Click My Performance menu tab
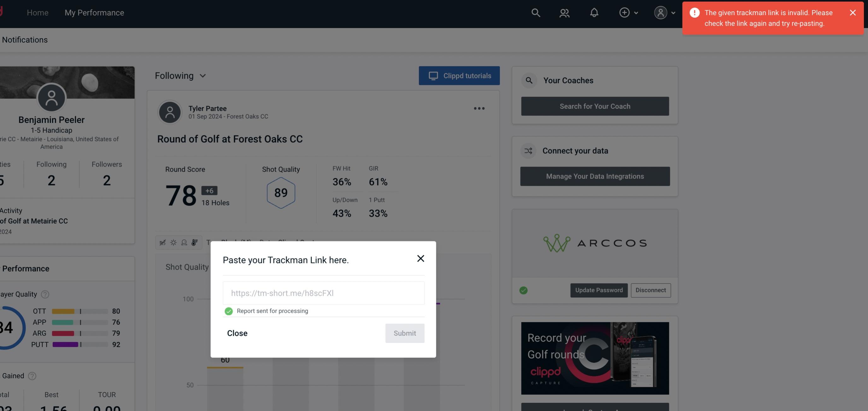Screen dimensions: 868x411 click(94, 12)
